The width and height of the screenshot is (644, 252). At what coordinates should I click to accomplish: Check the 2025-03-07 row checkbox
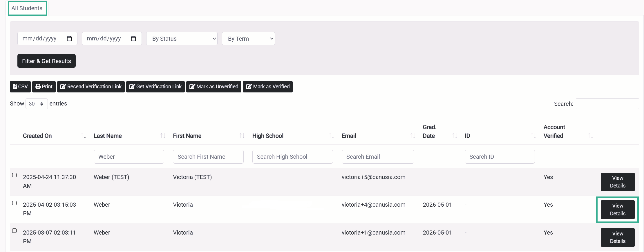[x=14, y=231]
